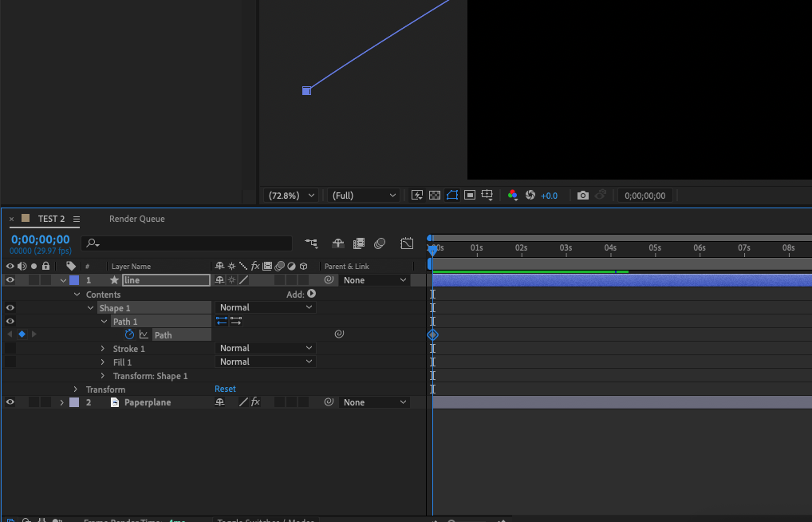The width and height of the screenshot is (812, 522).
Task: Expand the Stroke 1 property group
Action: (103, 349)
